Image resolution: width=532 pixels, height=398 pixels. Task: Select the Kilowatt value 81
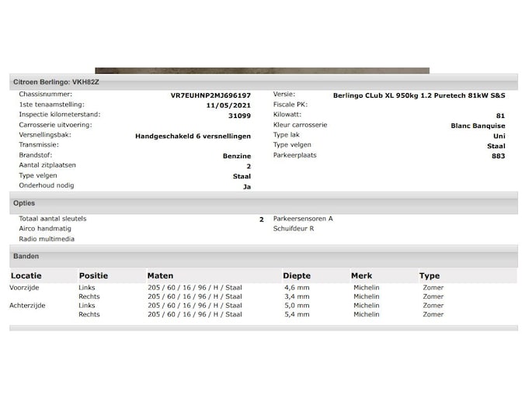click(x=501, y=116)
